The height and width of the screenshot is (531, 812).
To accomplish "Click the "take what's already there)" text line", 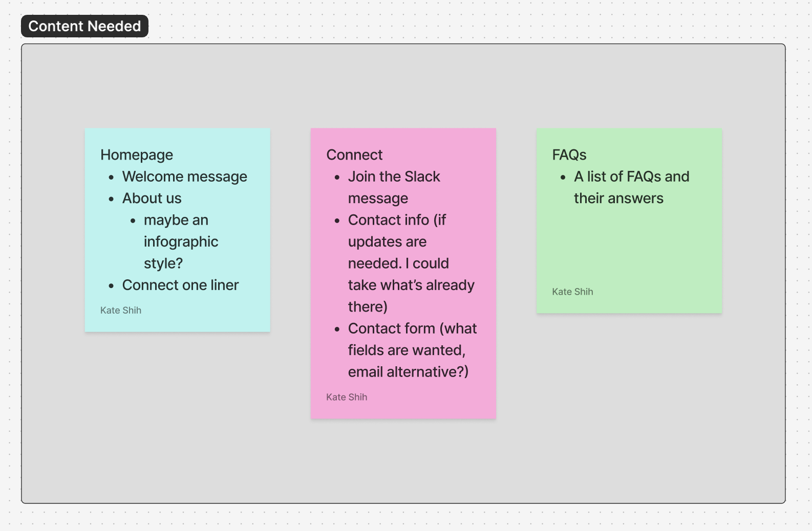I will click(x=411, y=285).
